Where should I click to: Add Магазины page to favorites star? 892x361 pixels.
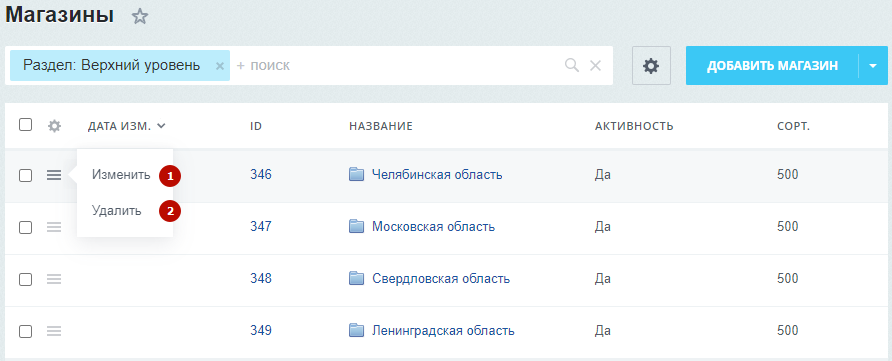pyautogui.click(x=139, y=16)
